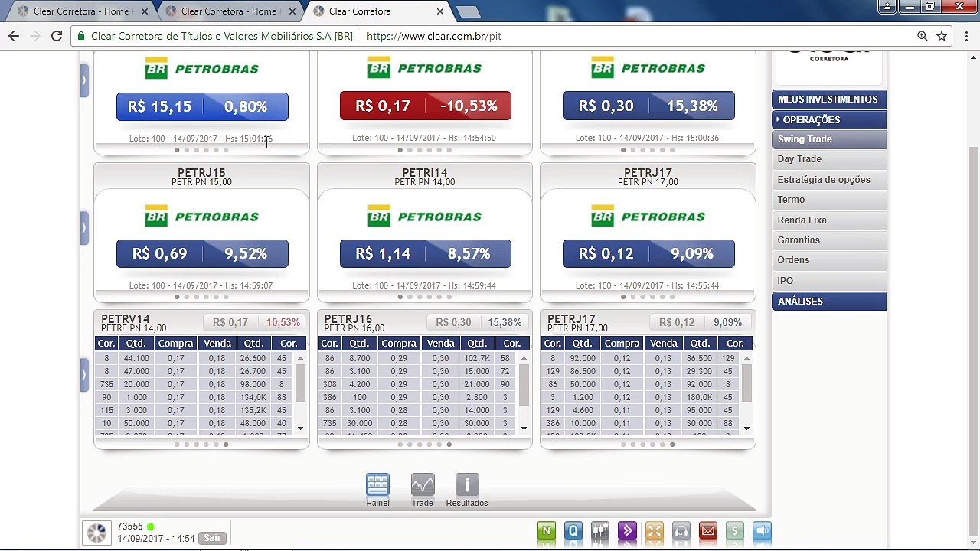
Task: Click the Compra header in PETRV14 book
Action: tap(175, 344)
